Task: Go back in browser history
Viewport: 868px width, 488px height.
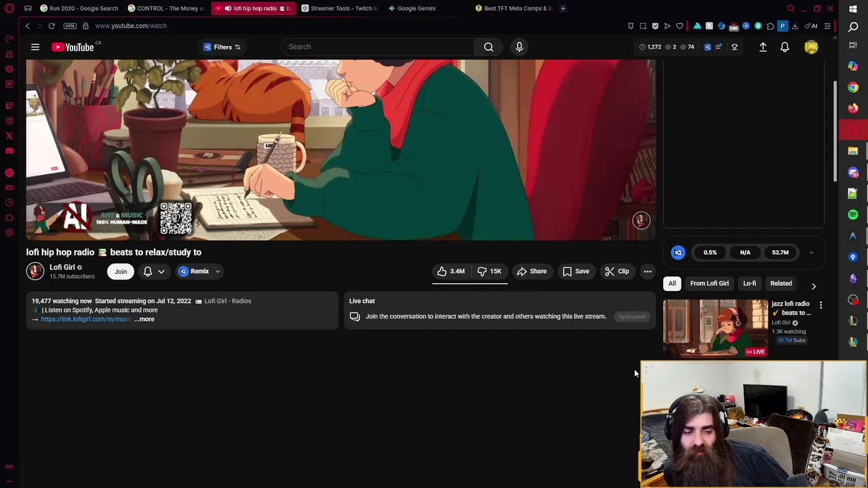Action: click(27, 26)
